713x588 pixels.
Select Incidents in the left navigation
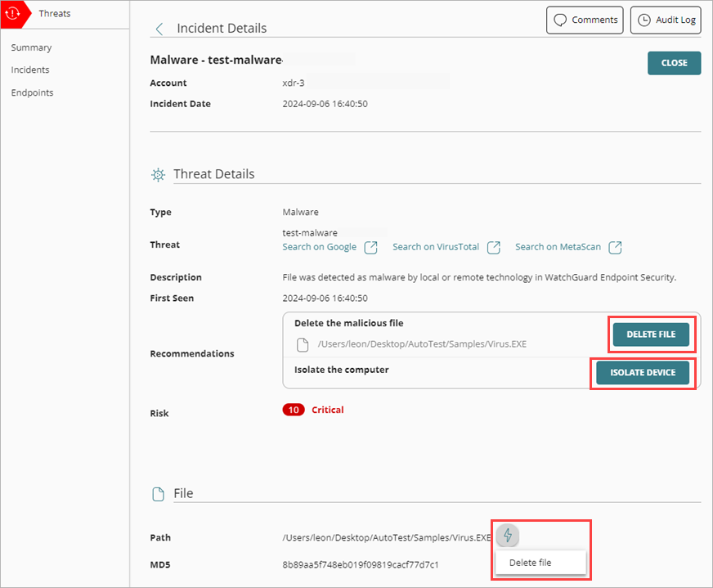pos(30,70)
